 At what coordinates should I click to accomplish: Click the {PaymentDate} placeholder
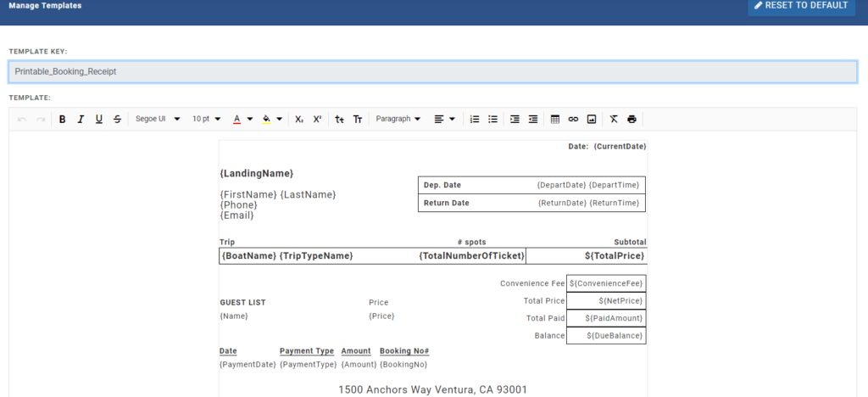point(248,364)
